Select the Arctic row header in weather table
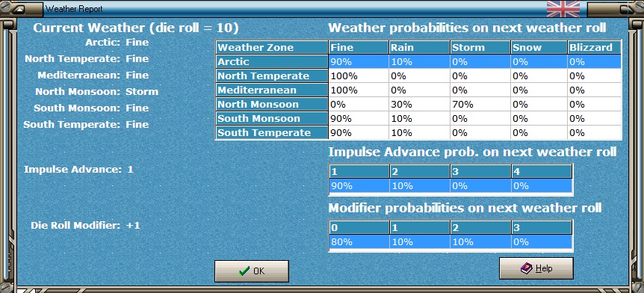This screenshot has width=644, height=293. [272, 61]
